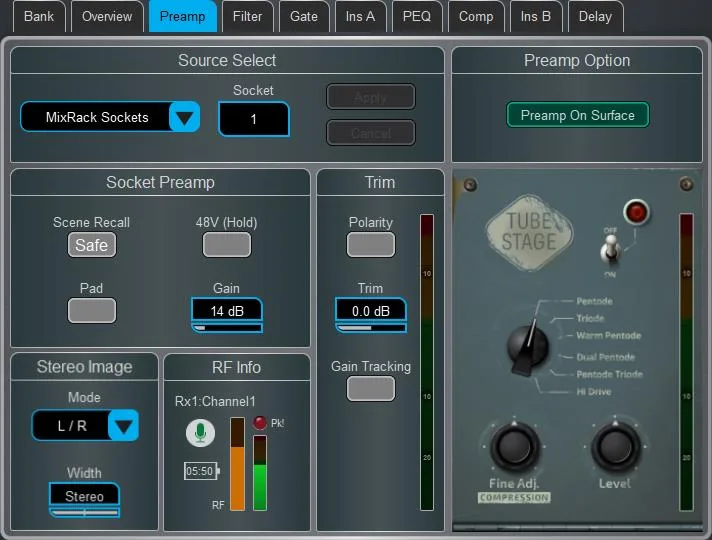
Task: Click the Trim section input meter
Action: click(427, 362)
